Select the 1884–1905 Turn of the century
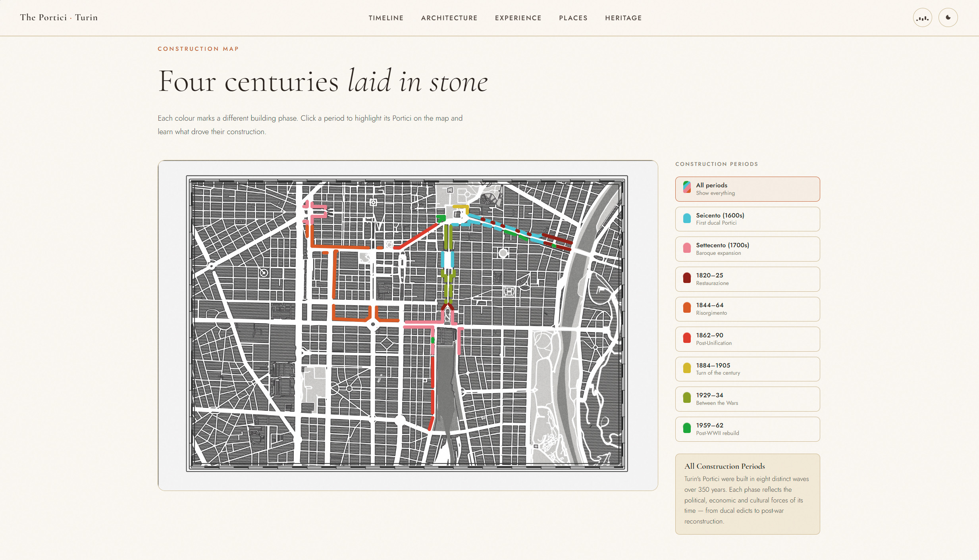Screen dimensions: 979x560 point(748,369)
